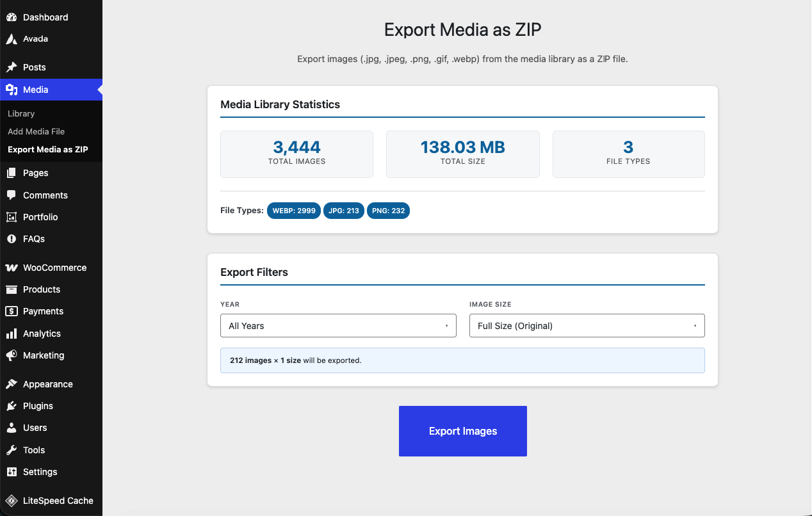Image resolution: width=812 pixels, height=516 pixels.
Task: Open the Comments menu label
Action: (45, 195)
